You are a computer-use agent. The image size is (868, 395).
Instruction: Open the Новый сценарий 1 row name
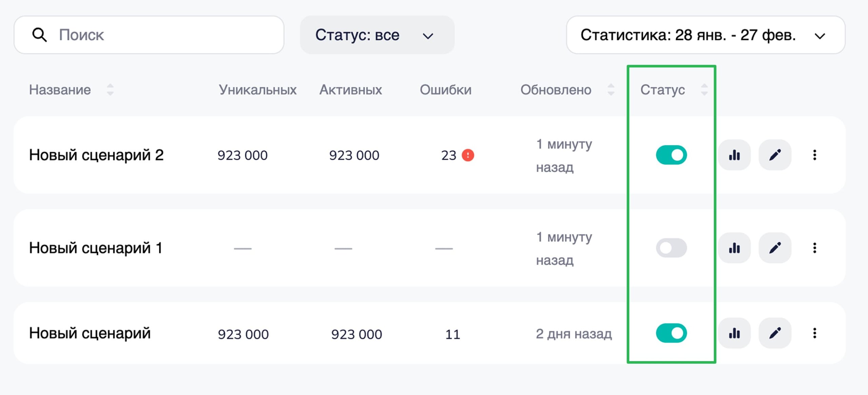(x=96, y=248)
